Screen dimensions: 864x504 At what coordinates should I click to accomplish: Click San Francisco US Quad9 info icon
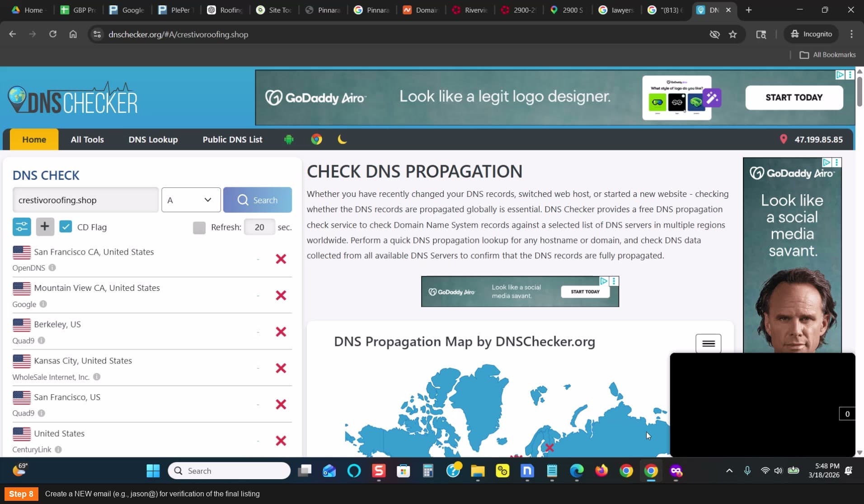[42, 413]
